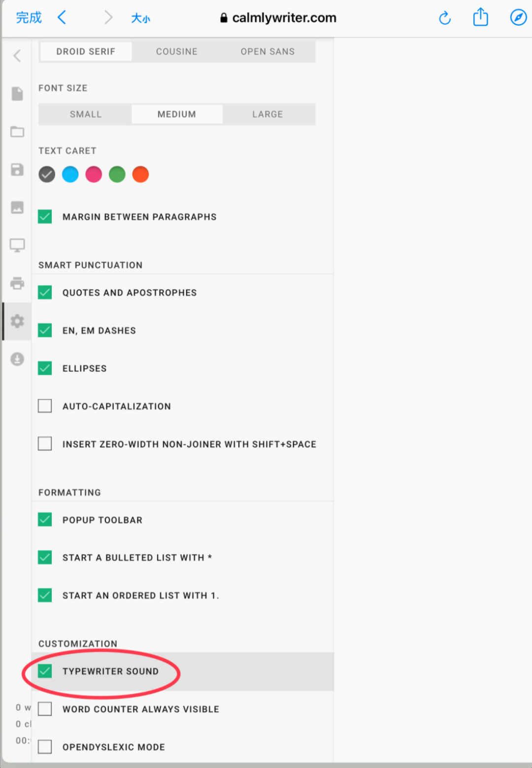Disable the Typewriter Sound checkbox
The height and width of the screenshot is (768, 532).
point(45,671)
